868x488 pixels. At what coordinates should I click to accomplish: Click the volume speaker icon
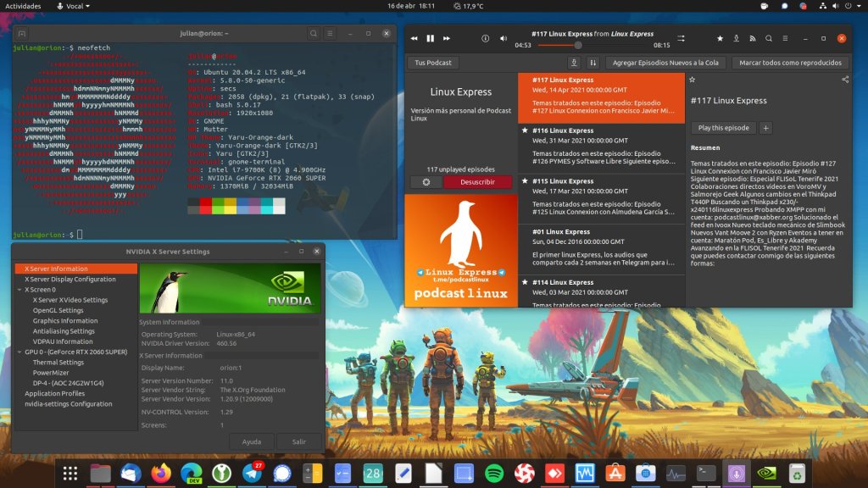point(504,38)
